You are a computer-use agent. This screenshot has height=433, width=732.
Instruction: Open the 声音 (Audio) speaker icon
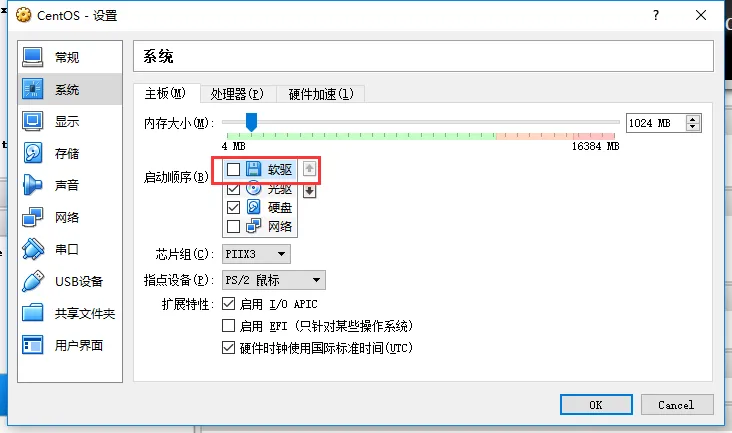tap(33, 185)
